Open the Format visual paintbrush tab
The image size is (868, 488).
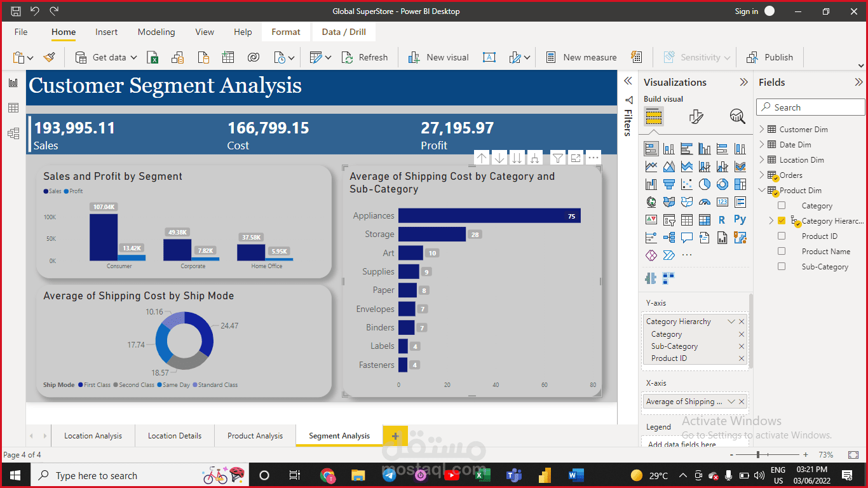coord(696,116)
